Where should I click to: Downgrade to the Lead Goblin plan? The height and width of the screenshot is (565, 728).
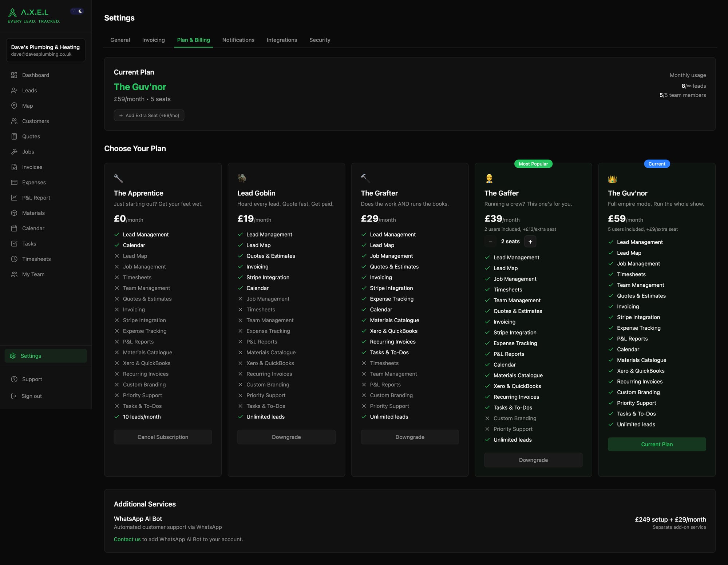click(x=286, y=437)
